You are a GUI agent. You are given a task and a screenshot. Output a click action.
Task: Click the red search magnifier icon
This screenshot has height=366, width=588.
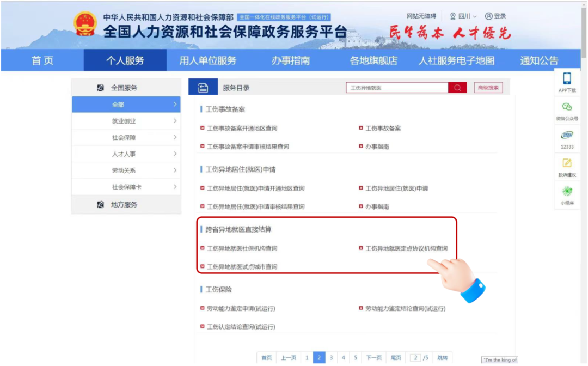pos(457,87)
